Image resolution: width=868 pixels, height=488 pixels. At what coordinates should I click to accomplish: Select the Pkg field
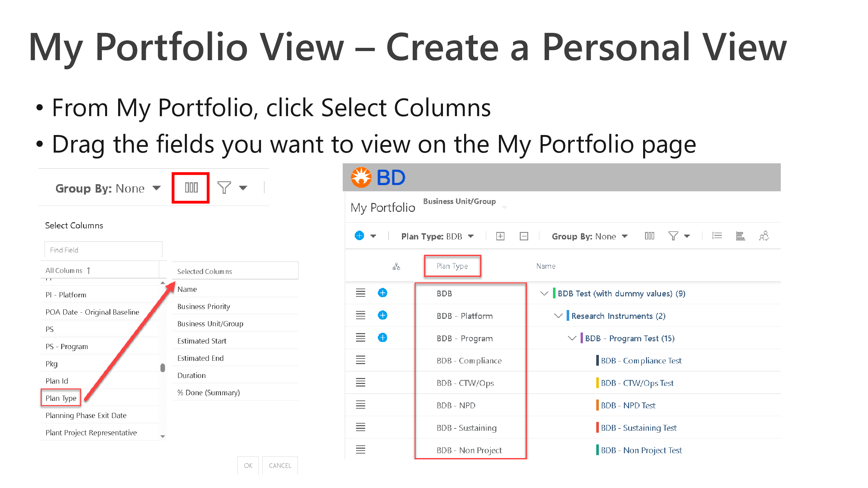coord(51,364)
